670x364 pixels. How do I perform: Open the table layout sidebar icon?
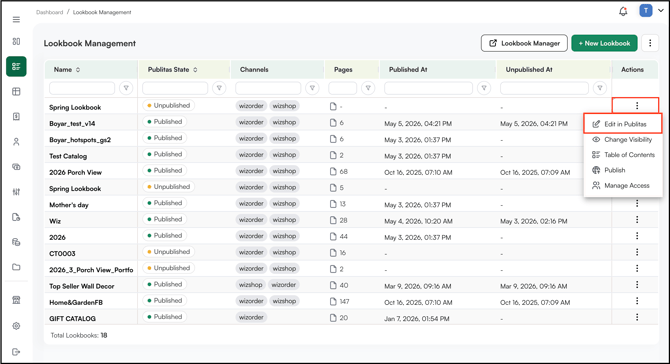click(16, 91)
